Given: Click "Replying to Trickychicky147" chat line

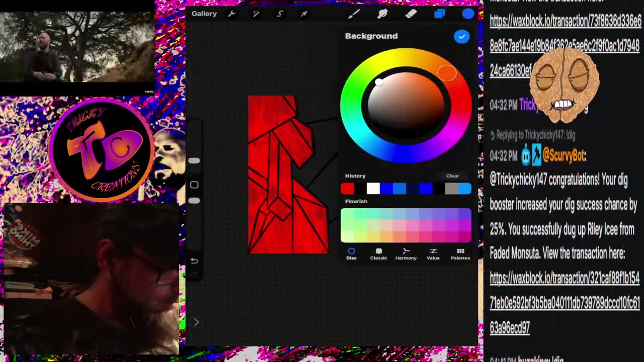Looking at the screenshot, I should (x=533, y=135).
